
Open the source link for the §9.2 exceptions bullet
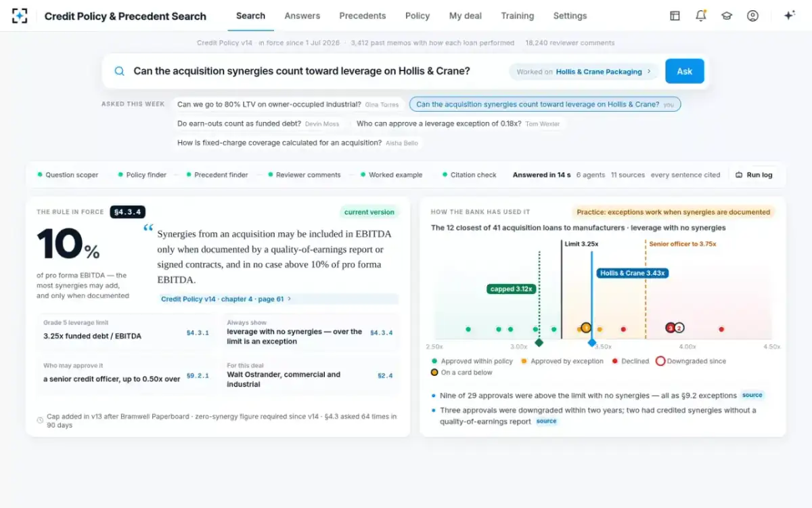[x=752, y=395]
